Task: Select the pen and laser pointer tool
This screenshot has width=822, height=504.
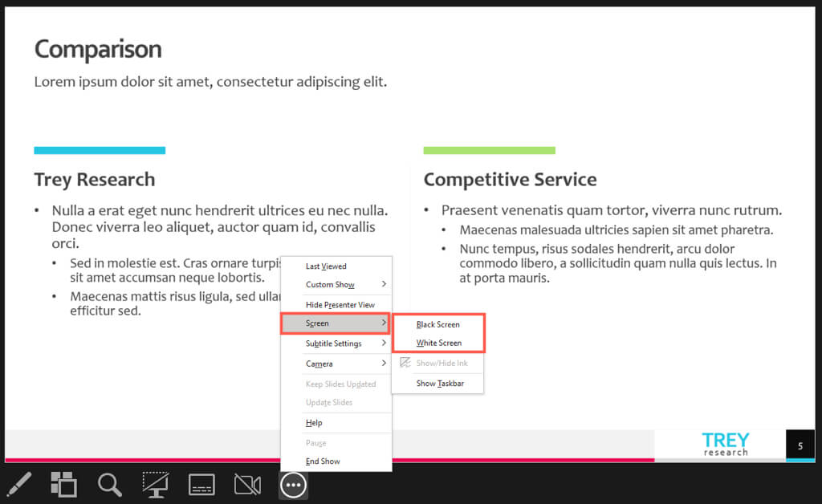Action: click(x=19, y=484)
